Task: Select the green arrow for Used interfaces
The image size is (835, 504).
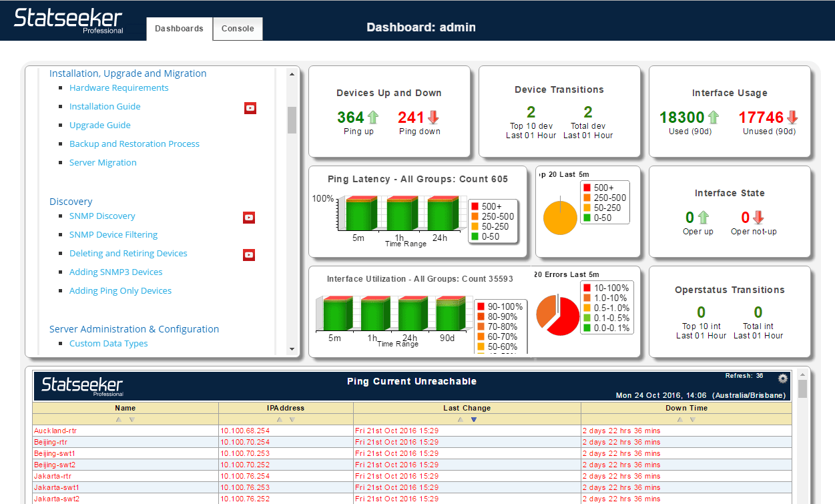Action: [714, 118]
